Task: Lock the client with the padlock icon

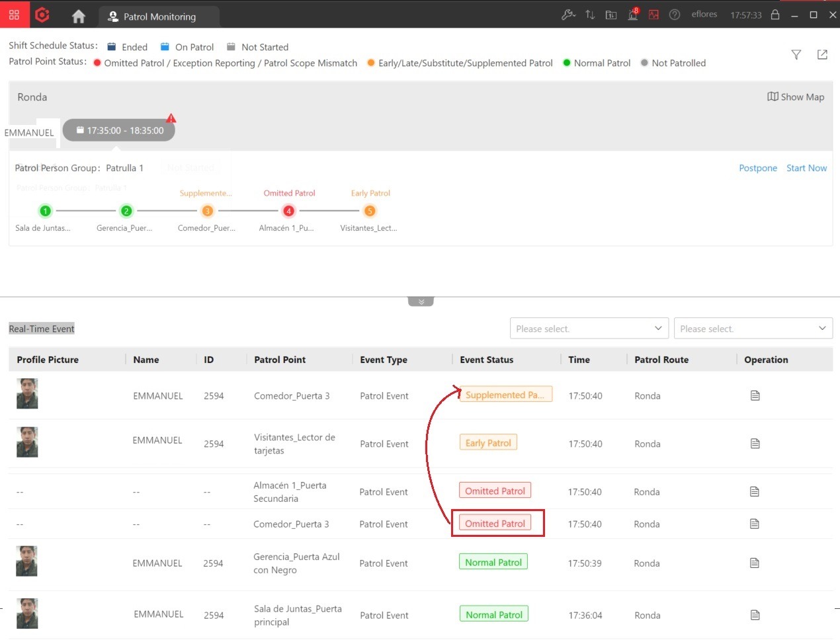Action: 775,15
